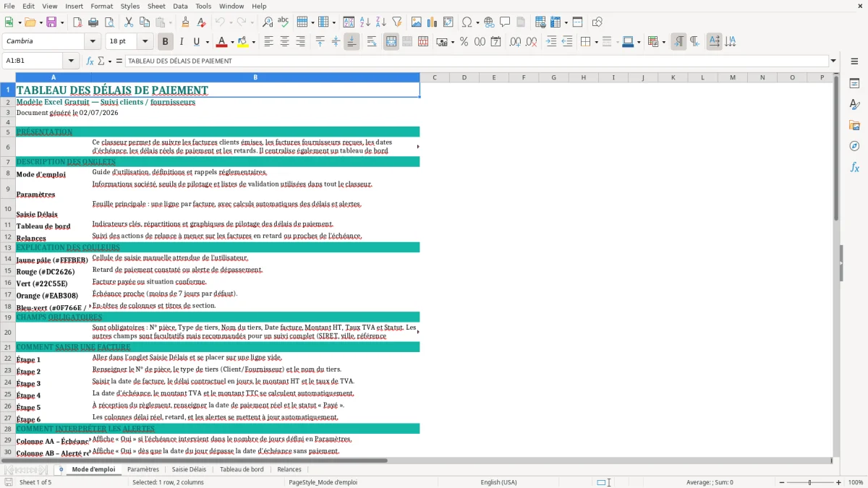The height and width of the screenshot is (488, 868).
Task: Open the Background Color dropdown arrow
Action: point(253,42)
